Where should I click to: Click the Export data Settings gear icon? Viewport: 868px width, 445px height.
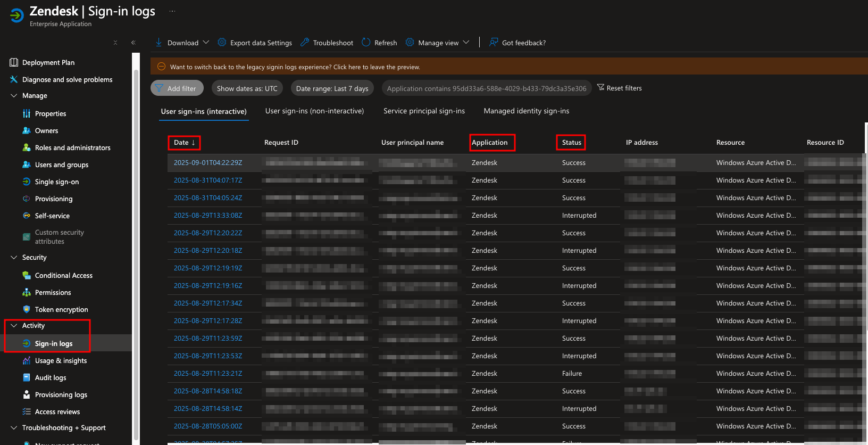pos(222,42)
